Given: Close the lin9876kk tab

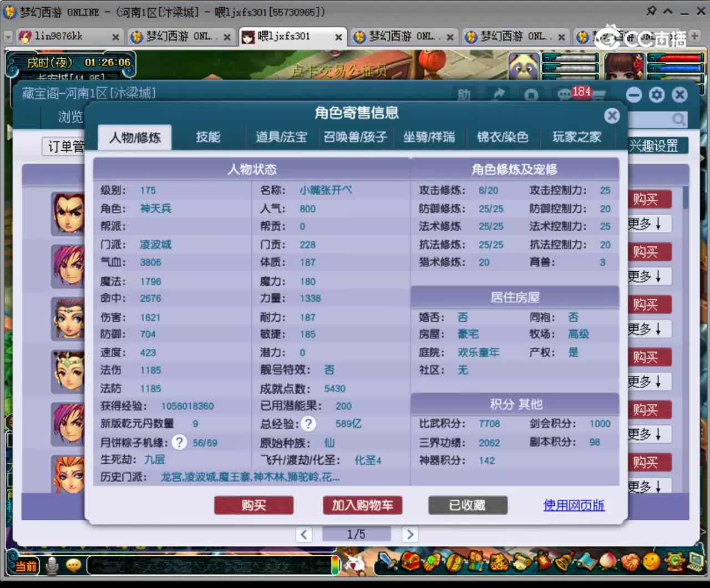Looking at the screenshot, I should pos(115,37).
